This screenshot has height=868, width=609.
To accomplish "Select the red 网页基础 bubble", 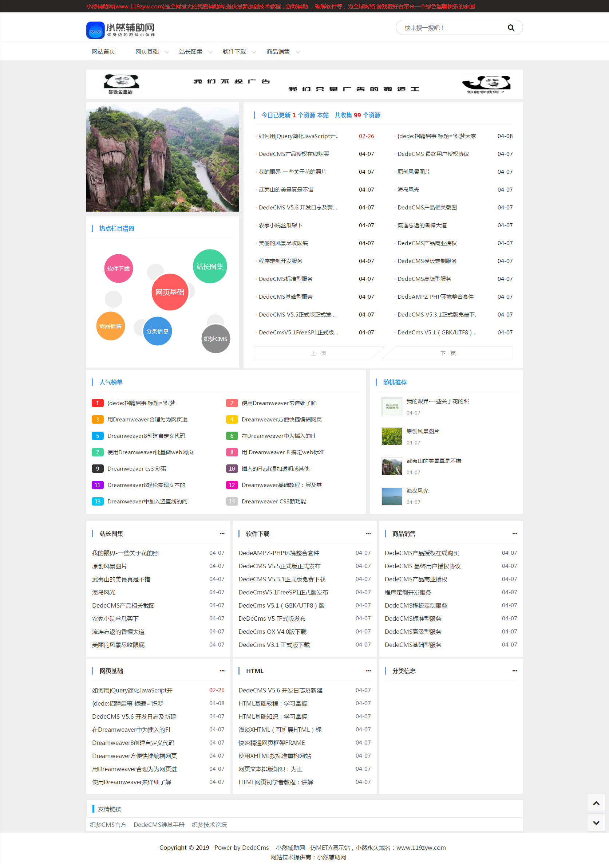I will pyautogui.click(x=170, y=292).
